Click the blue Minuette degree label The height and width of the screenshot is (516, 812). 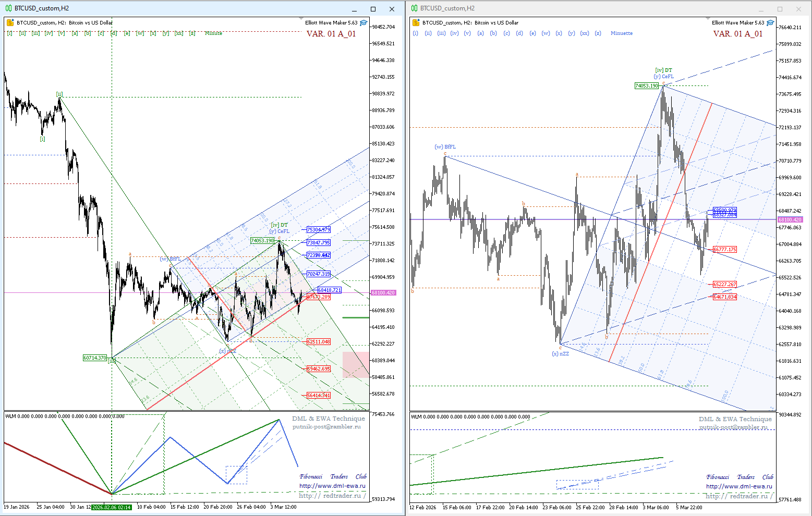tap(621, 33)
